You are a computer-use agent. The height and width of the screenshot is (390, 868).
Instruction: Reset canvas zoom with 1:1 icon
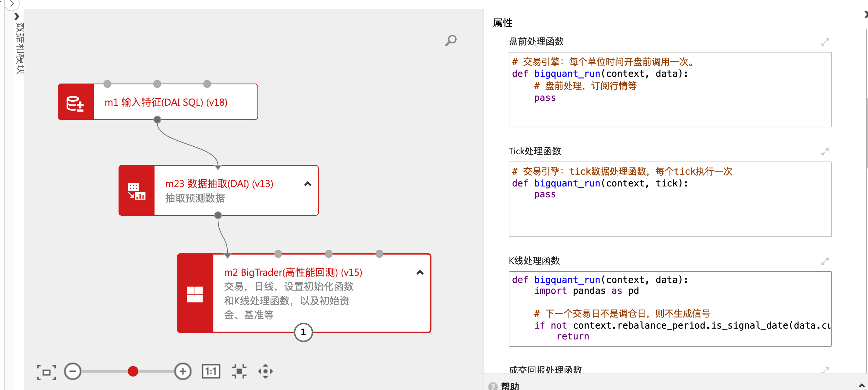[211, 371]
